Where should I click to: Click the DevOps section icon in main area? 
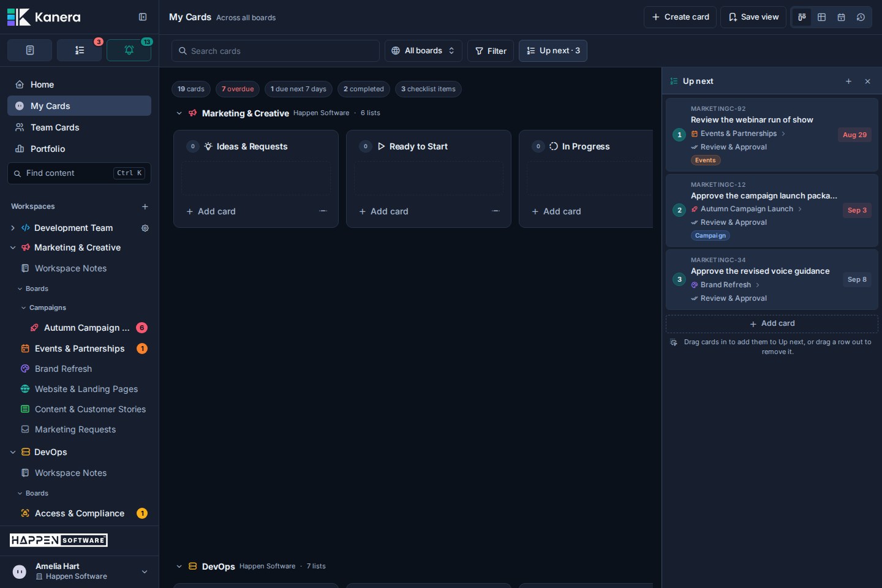pos(193,567)
